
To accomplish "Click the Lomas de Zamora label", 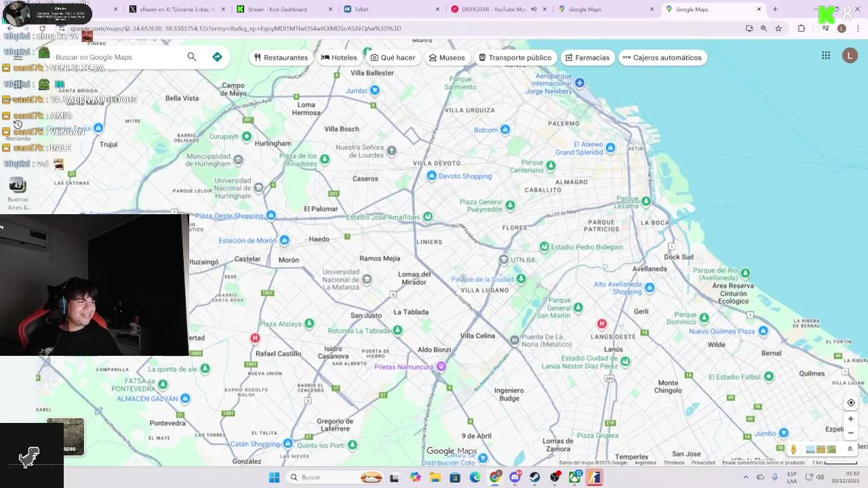I will coord(557,445).
